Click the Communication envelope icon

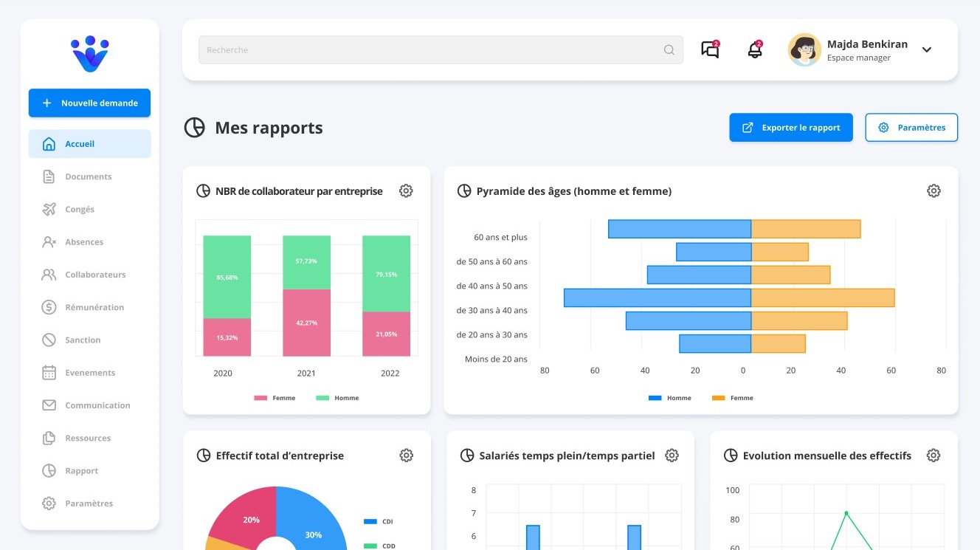coord(49,405)
